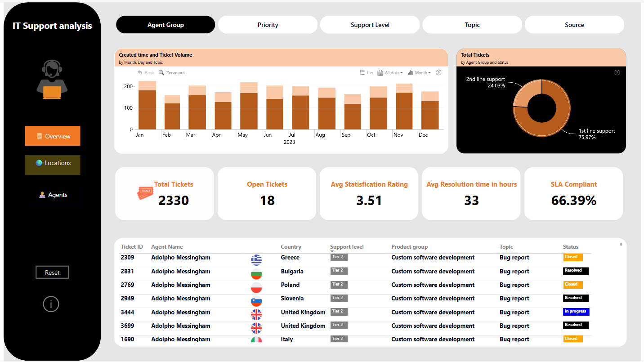
Task: Open the All data range dropdown
Action: [x=390, y=73]
